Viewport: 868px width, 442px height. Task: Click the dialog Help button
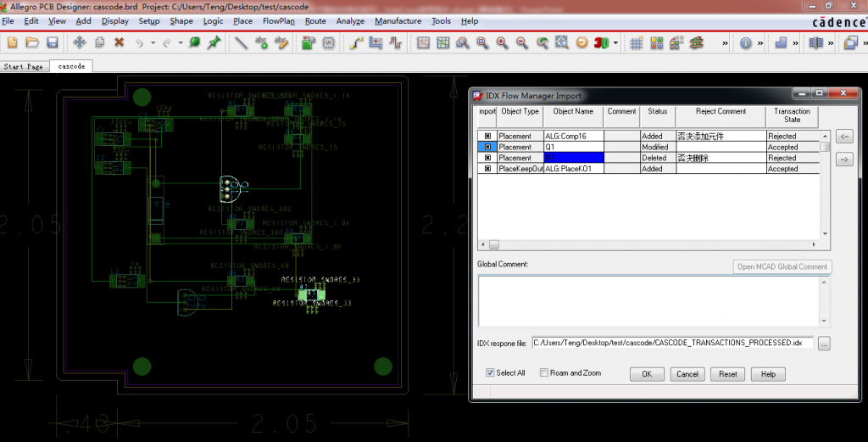click(x=768, y=374)
